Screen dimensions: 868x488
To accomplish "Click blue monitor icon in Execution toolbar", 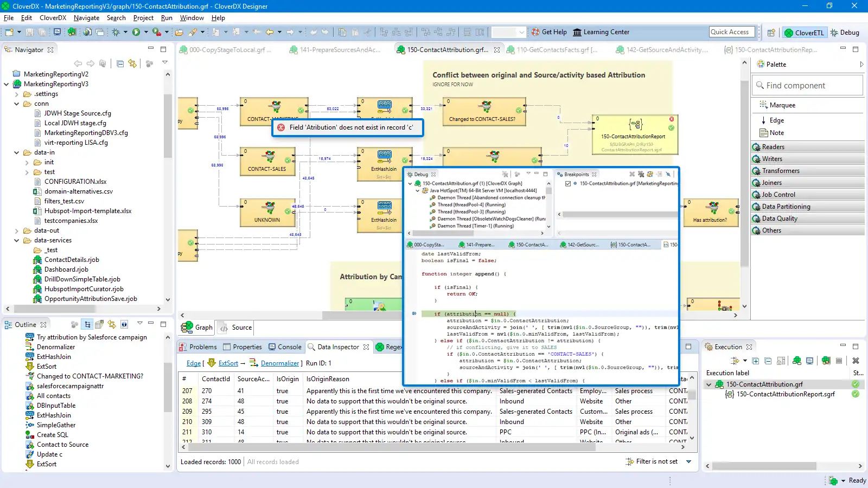I will tap(810, 361).
